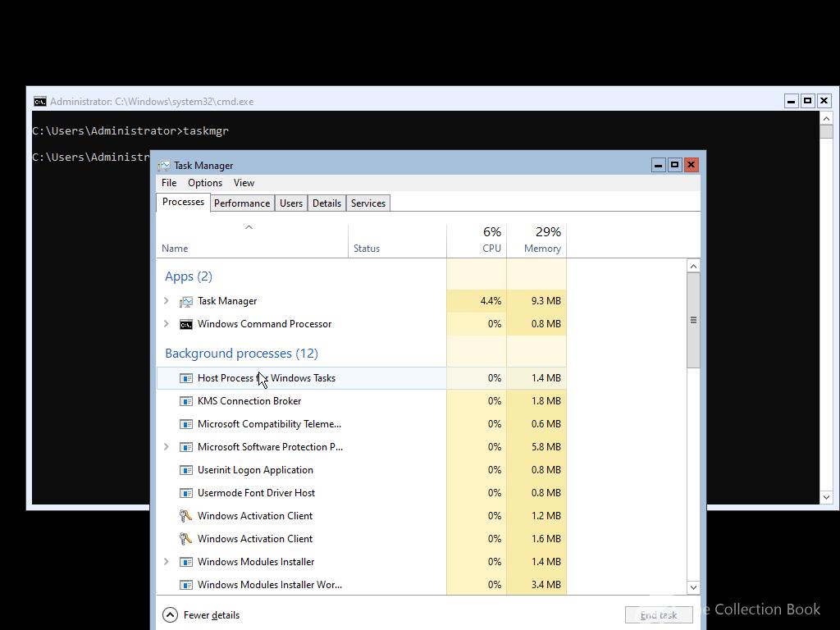Select the Usermode Font Driver Host row
840x630 pixels.
(362, 493)
